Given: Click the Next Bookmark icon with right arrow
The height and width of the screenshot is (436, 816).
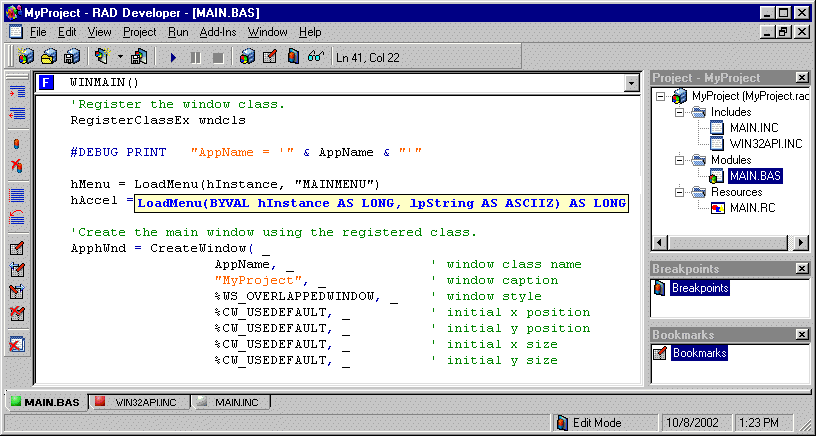Looking at the screenshot, I should pos(17,291).
